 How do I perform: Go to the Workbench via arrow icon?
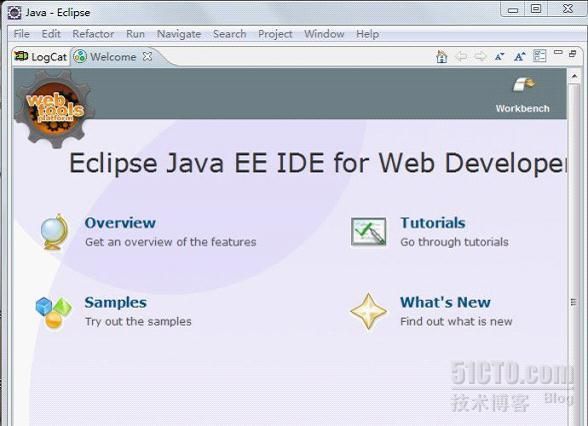[x=524, y=85]
